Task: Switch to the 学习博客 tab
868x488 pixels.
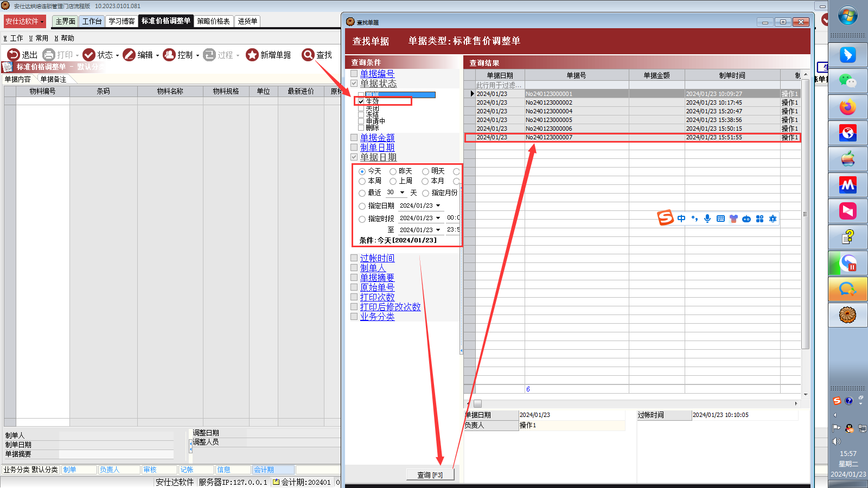Action: coord(122,21)
